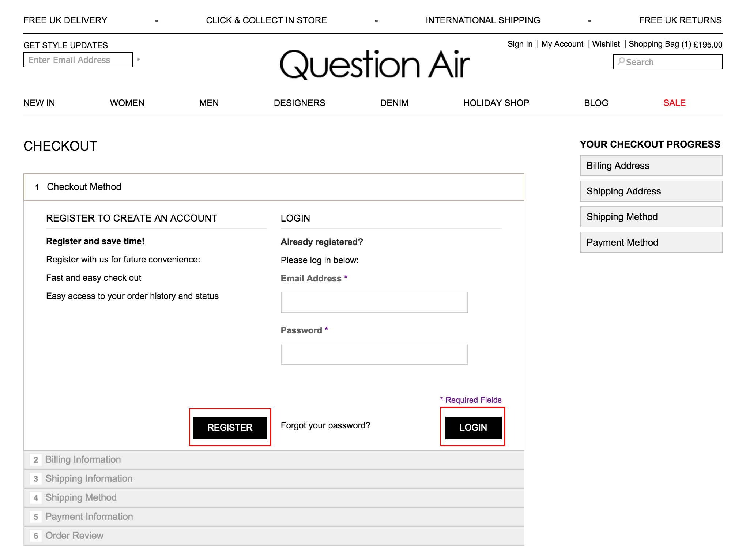Viewport: 746px width, 560px height.
Task: Click the CHECKOUT page heading
Action: click(x=60, y=146)
